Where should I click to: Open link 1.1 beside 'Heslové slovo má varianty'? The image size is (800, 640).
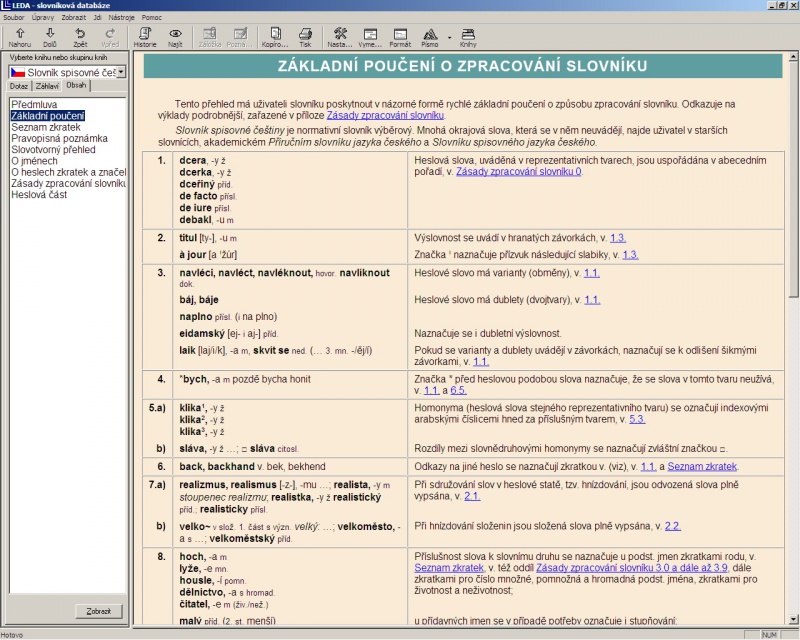(591, 273)
